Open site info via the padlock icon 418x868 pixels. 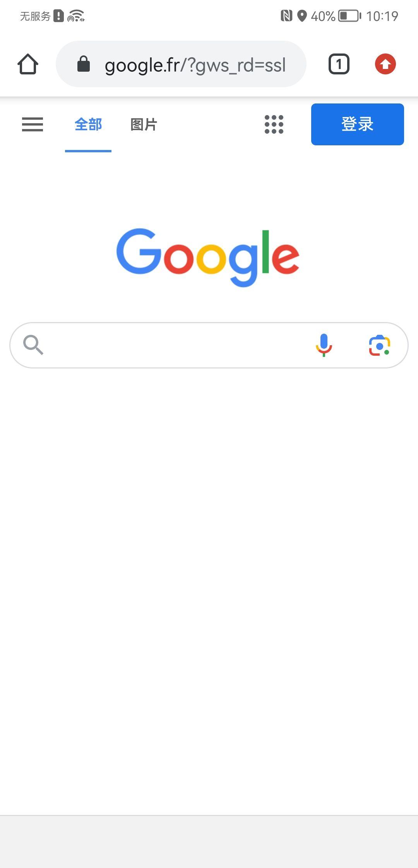[x=84, y=64]
